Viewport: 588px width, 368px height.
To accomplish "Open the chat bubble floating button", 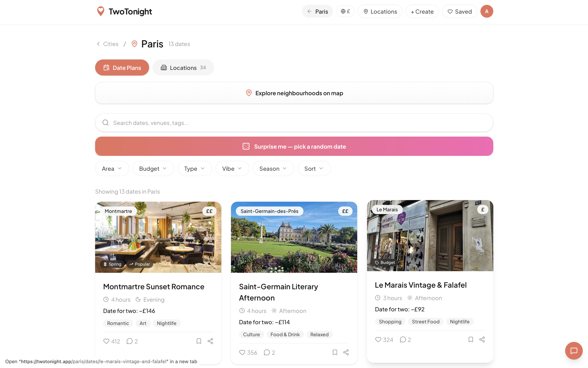I will pos(574,351).
